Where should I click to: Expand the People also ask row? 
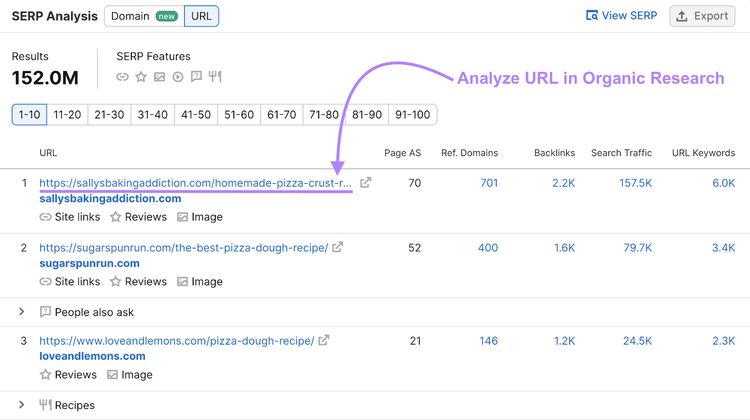[22, 312]
